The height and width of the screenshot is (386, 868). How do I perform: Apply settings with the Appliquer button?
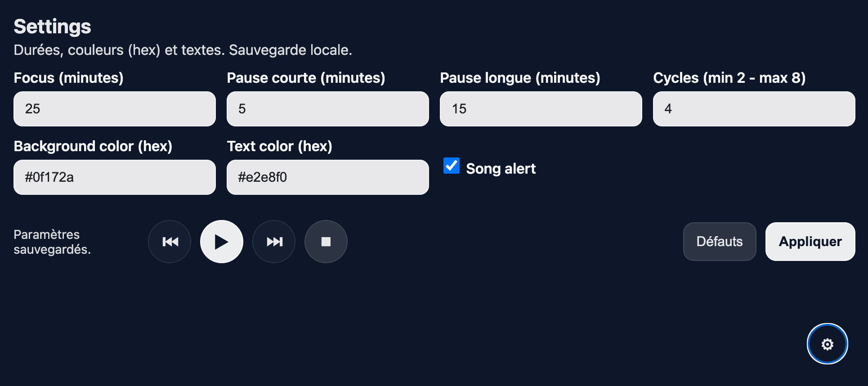click(x=810, y=242)
